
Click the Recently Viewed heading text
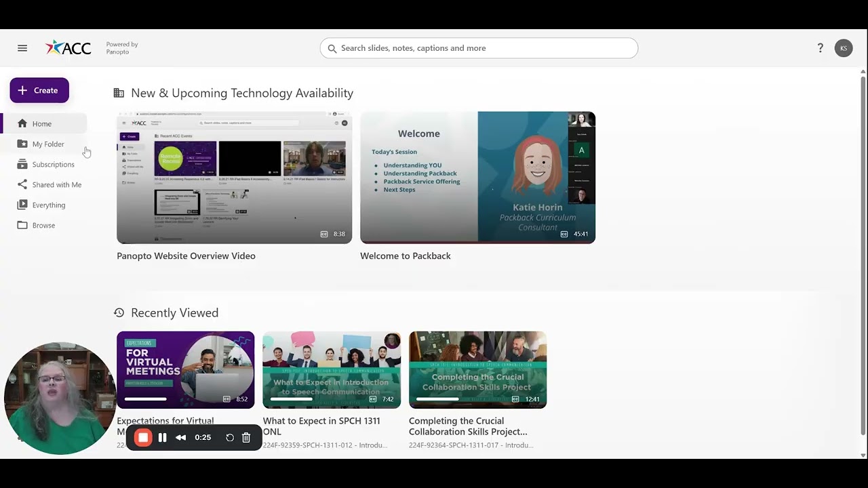pos(174,312)
